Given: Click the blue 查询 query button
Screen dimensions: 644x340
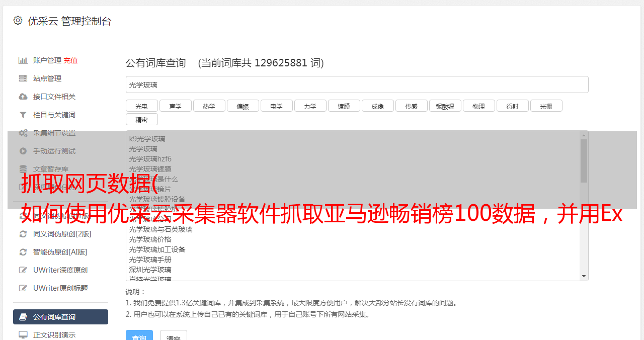Looking at the screenshot, I should click(139, 336).
